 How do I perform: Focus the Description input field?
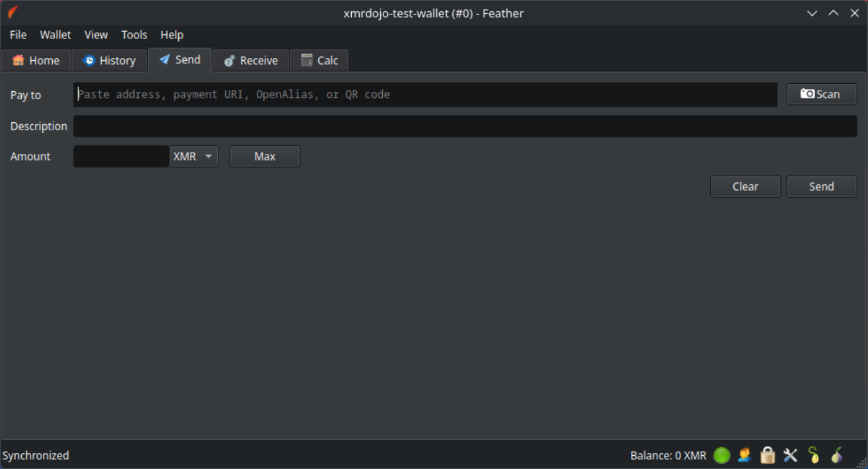click(465, 126)
